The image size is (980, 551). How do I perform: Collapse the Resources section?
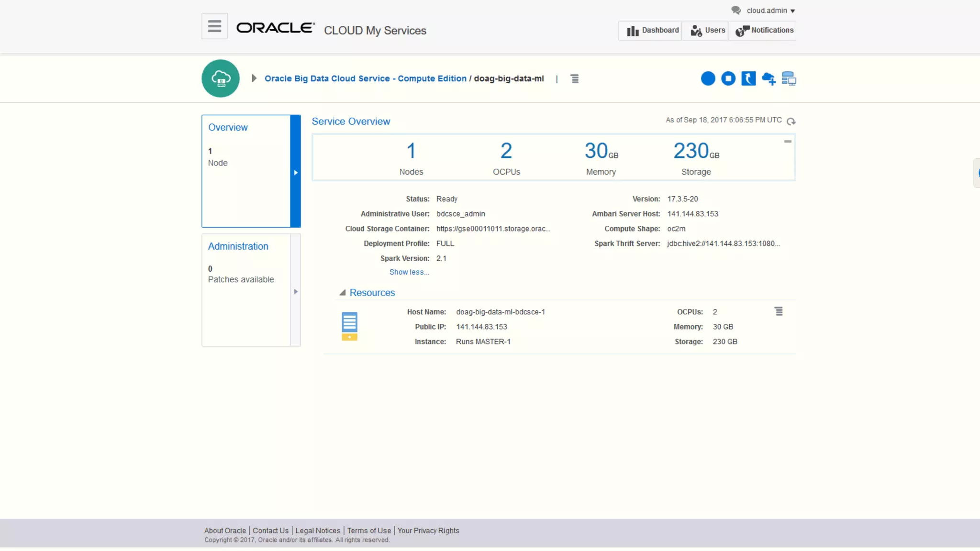[x=343, y=293]
